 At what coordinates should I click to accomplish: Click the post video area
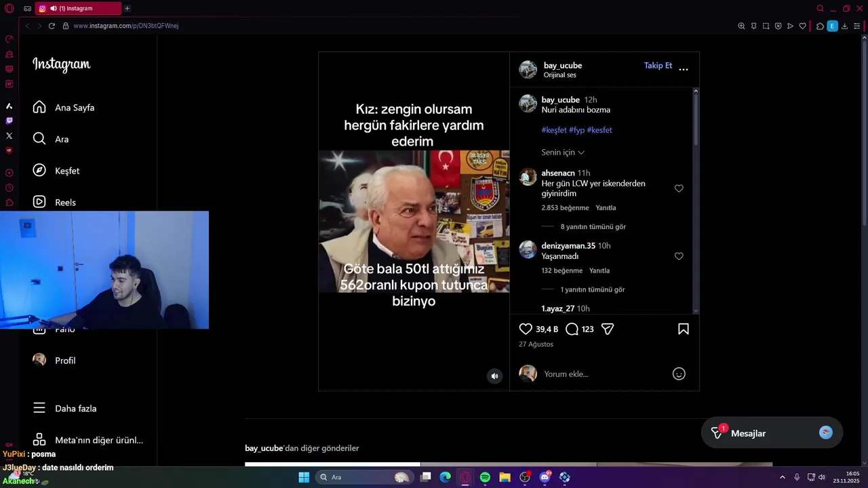point(414,222)
